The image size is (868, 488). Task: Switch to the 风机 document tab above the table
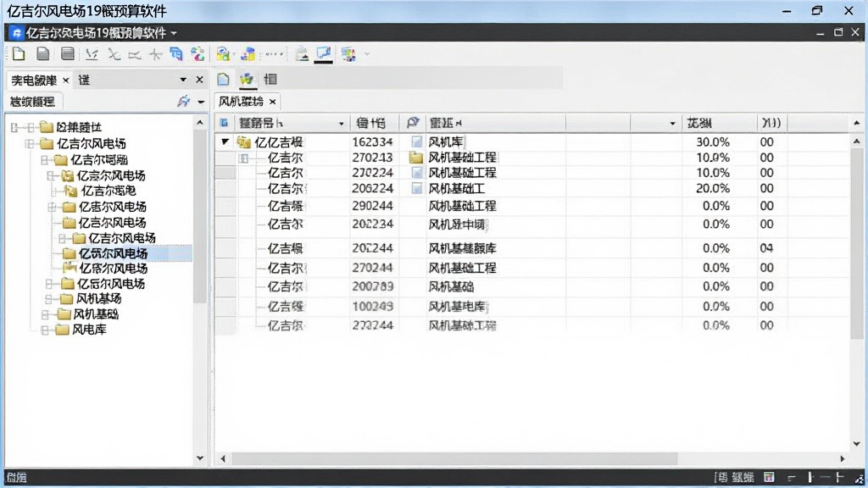pos(241,102)
